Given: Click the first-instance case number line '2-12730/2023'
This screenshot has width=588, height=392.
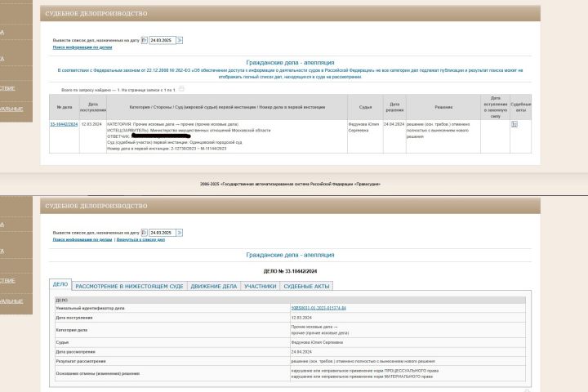Looking at the screenshot, I should [167, 149].
